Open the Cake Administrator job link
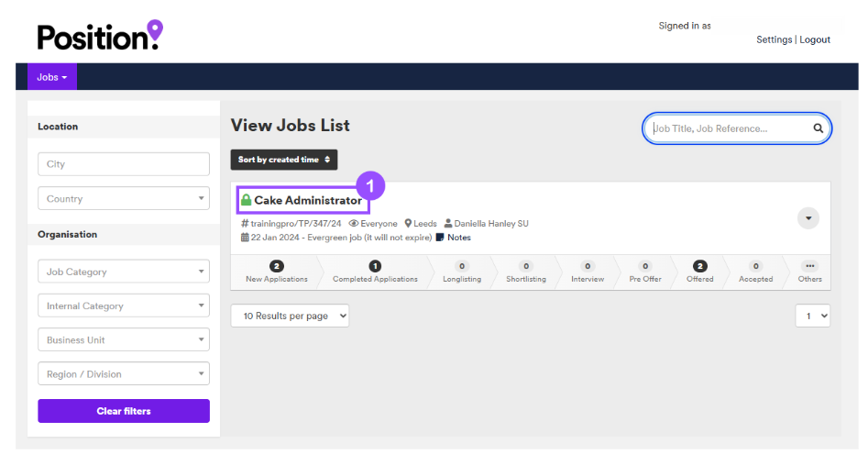 pos(308,200)
